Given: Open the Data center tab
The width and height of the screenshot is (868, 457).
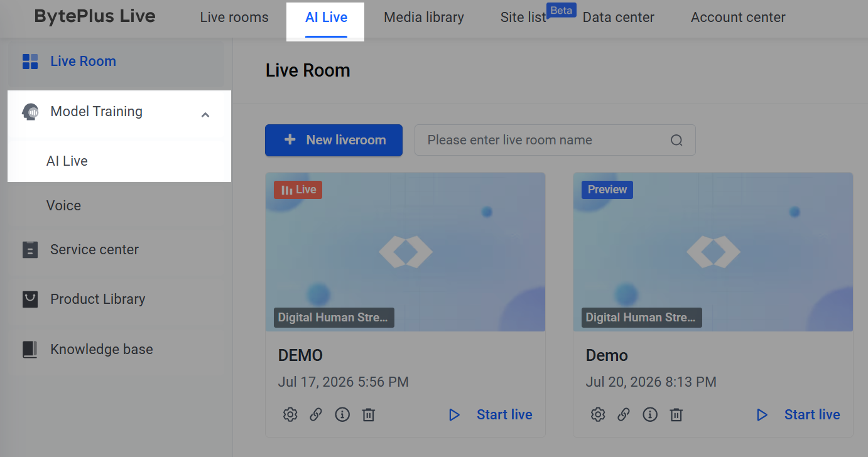Looking at the screenshot, I should [x=619, y=18].
